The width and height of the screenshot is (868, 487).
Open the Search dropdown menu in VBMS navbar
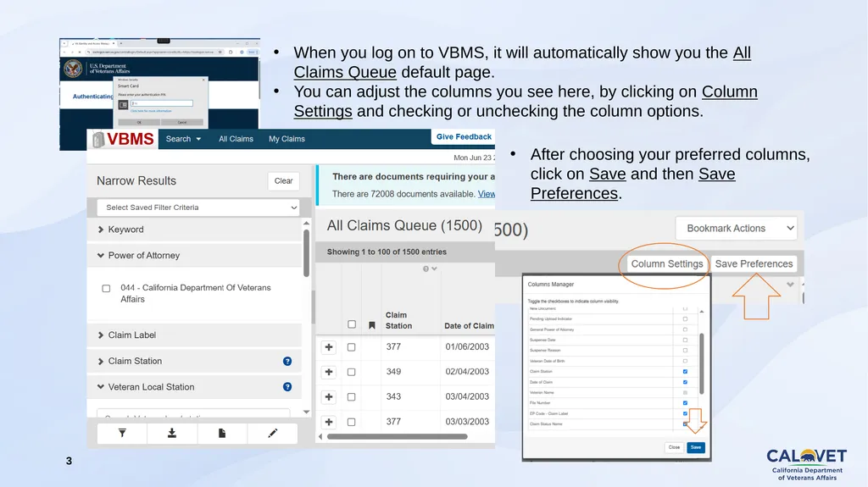[183, 139]
